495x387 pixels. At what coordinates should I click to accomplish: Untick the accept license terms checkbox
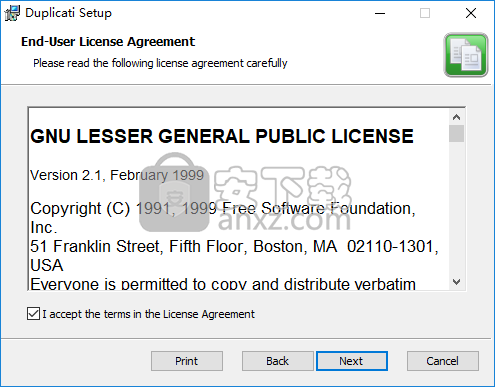click(x=33, y=314)
